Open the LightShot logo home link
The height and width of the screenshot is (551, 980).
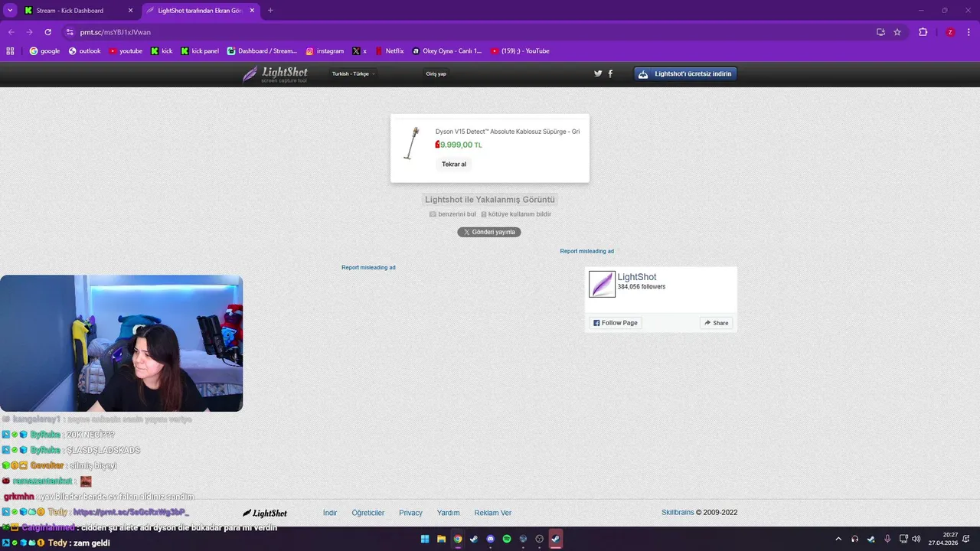(276, 74)
